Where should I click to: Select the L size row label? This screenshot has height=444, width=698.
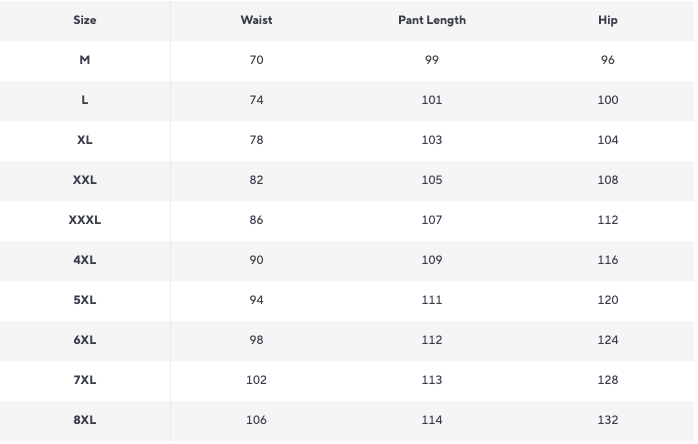(x=85, y=100)
